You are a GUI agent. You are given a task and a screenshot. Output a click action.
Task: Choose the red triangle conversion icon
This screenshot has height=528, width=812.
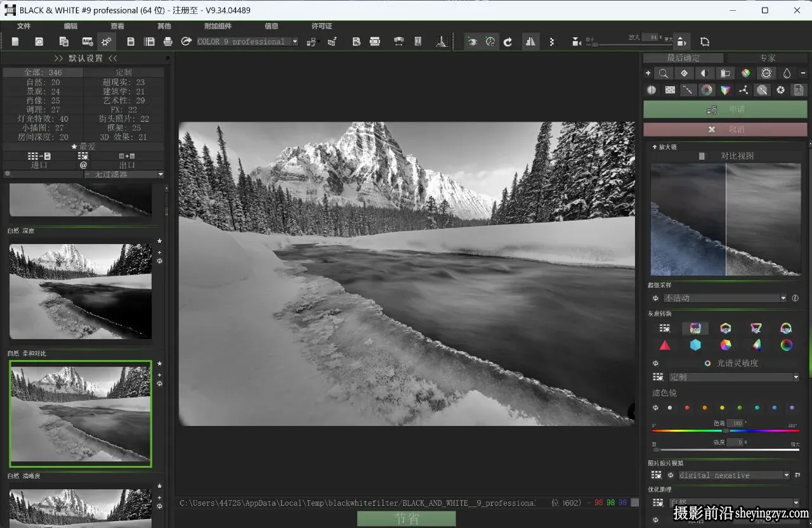click(x=665, y=345)
